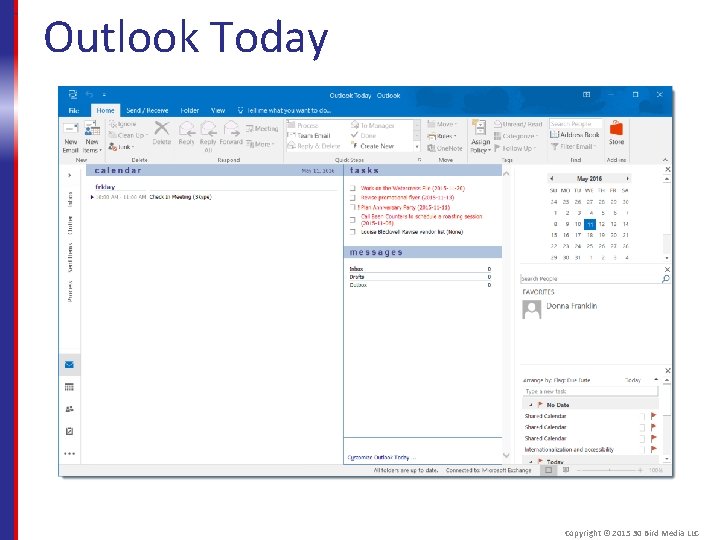720x540 pixels.
Task: Collapse the No Date task group
Action: (530, 405)
